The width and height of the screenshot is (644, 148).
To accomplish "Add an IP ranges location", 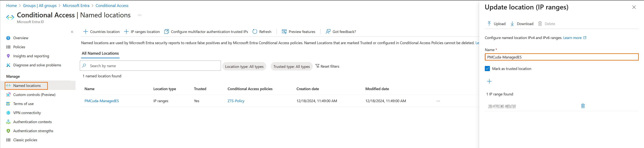I will pyautogui.click(x=142, y=31).
